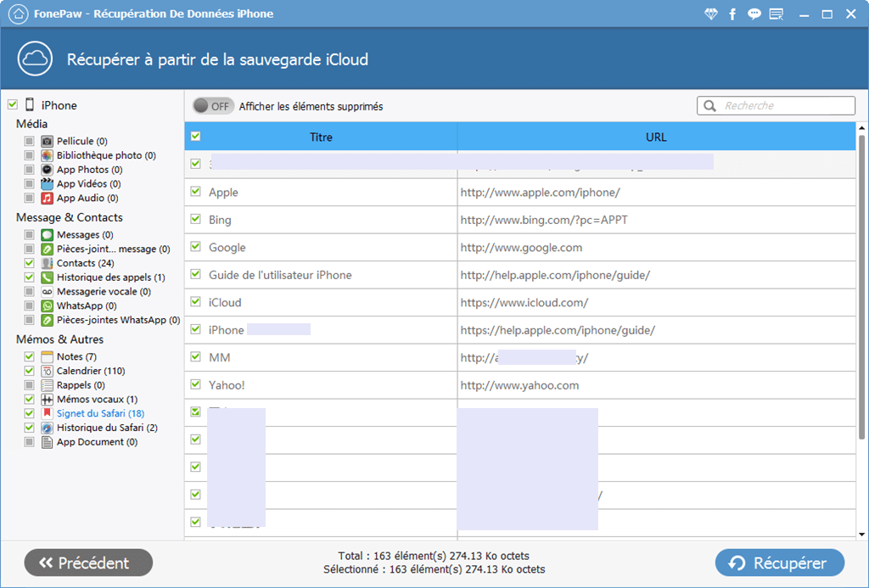Select the Guide de l'utilisateur iPhone row
The width and height of the screenshot is (869, 588).
[520, 275]
